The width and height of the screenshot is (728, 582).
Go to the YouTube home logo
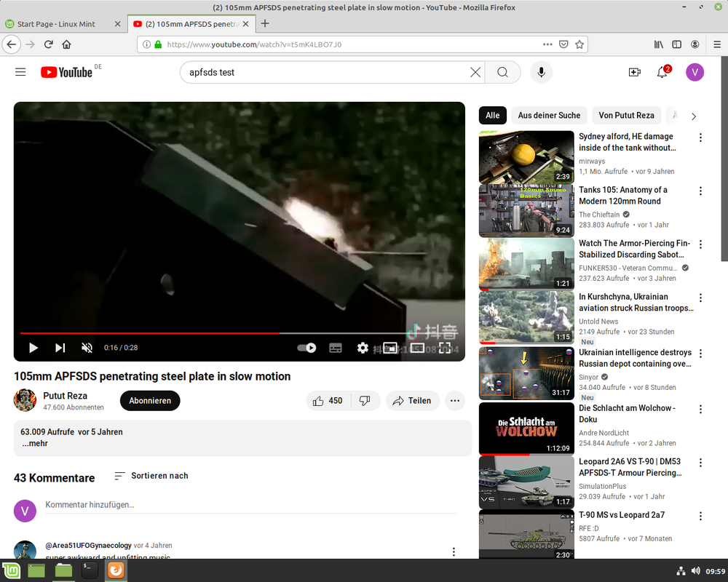click(x=66, y=72)
